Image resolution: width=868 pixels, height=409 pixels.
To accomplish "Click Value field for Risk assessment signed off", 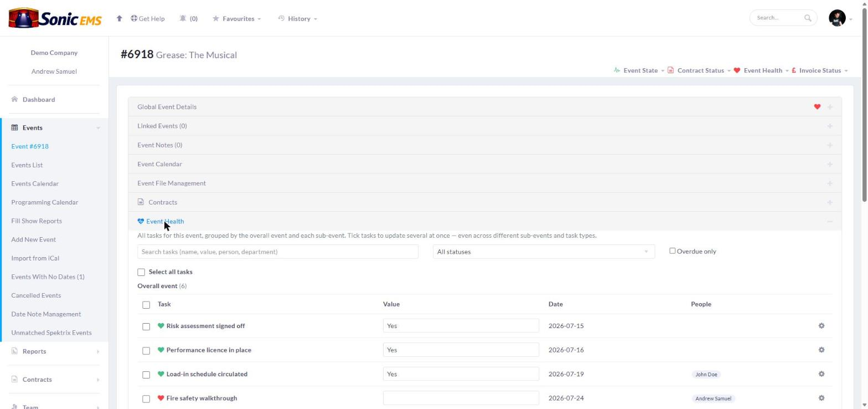I will 461,326.
